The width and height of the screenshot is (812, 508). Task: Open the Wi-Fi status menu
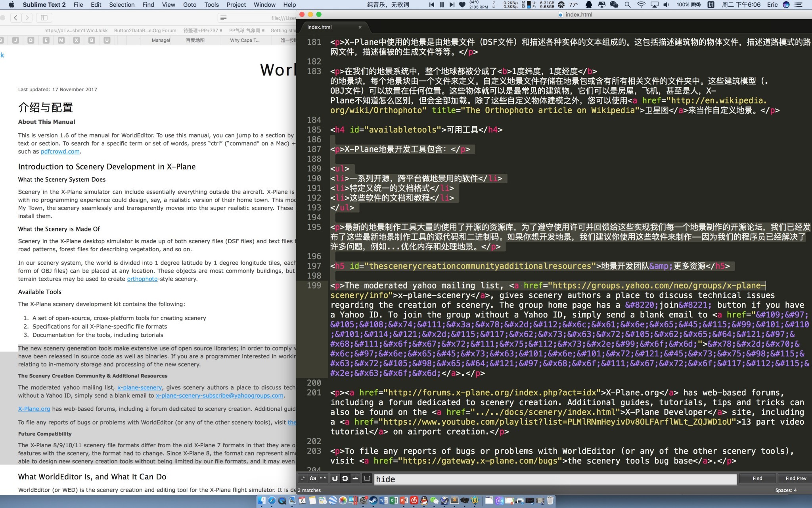coord(641,5)
